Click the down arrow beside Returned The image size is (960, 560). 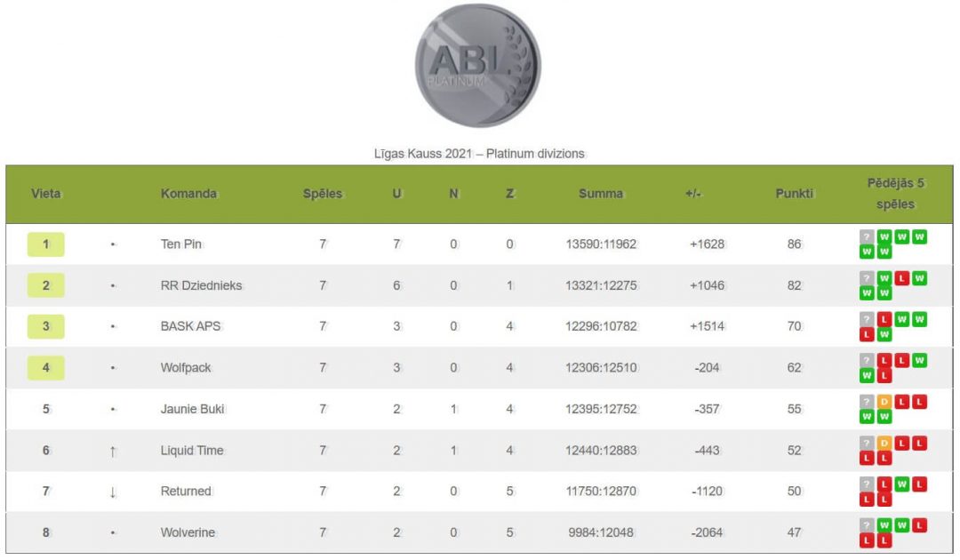pyautogui.click(x=113, y=492)
